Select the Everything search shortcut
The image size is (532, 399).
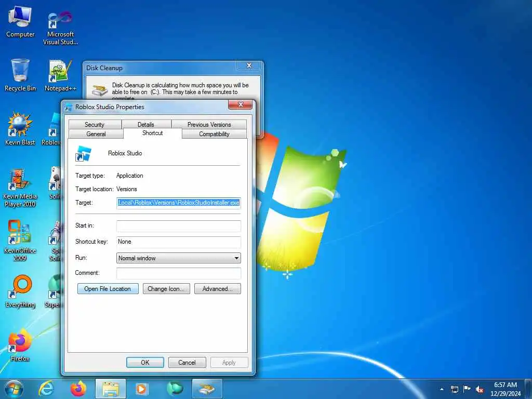point(20,291)
